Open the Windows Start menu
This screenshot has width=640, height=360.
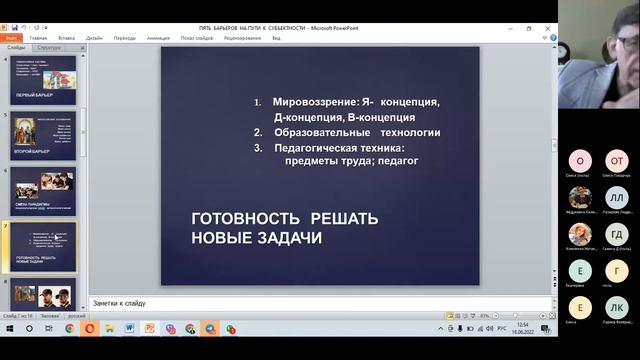point(10,329)
